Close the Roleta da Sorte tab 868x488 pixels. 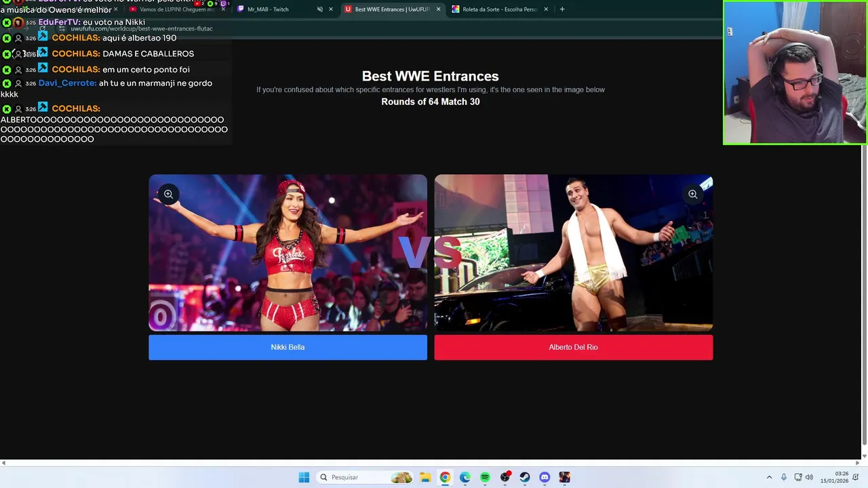[x=546, y=9]
